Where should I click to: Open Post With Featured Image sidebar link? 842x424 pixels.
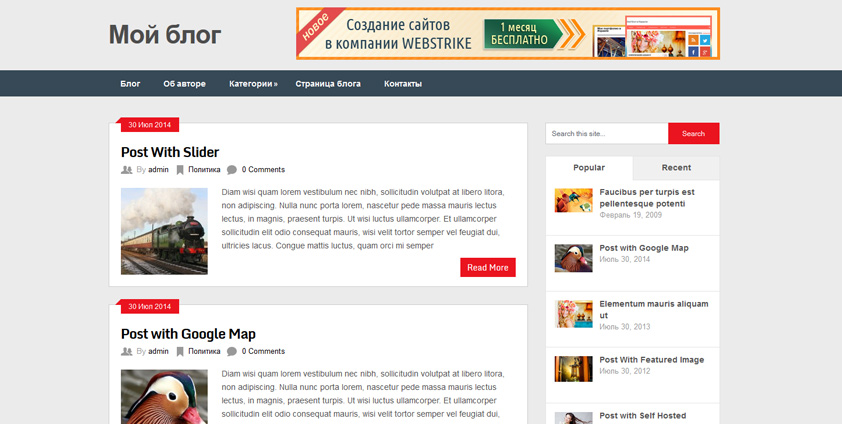coord(651,360)
